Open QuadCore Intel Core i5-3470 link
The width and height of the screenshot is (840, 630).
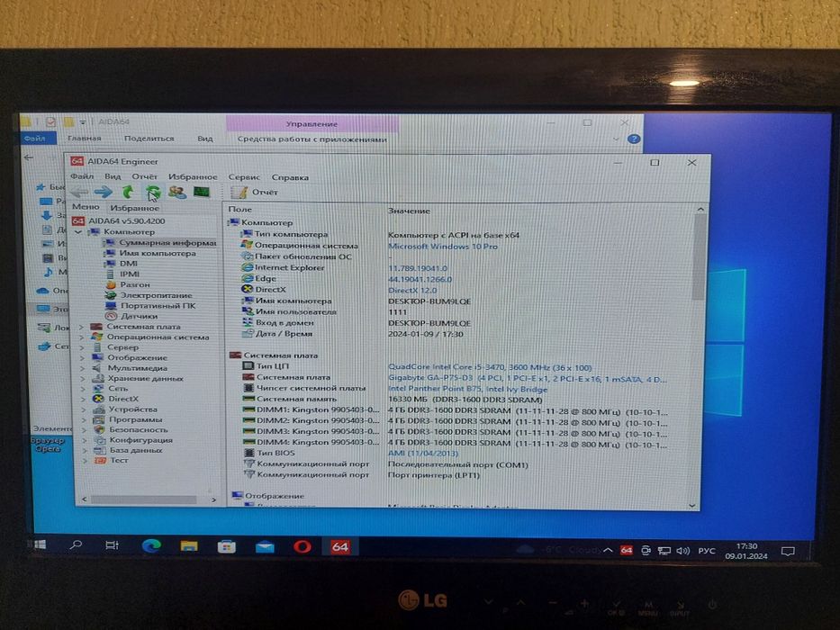click(490, 367)
